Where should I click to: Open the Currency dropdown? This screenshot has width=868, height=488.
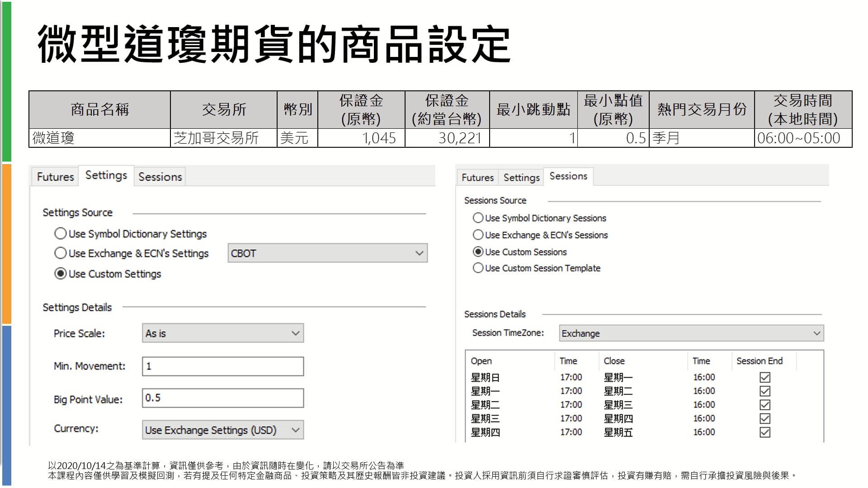coord(222,430)
